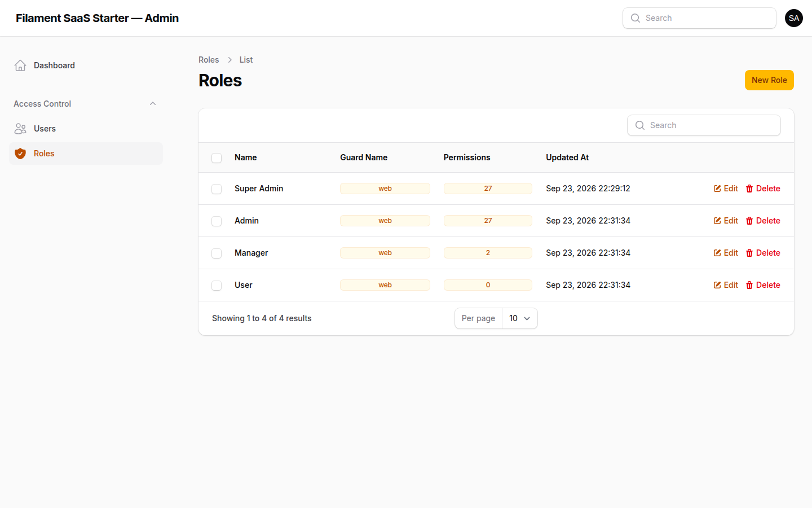
Task: Focus the global Search field in top bar
Action: click(699, 18)
